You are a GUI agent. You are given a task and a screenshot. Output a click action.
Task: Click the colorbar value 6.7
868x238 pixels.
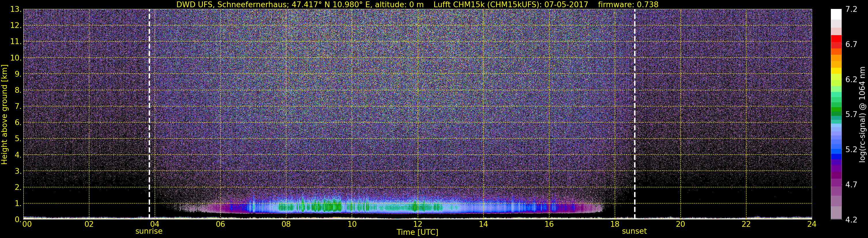[851, 44]
